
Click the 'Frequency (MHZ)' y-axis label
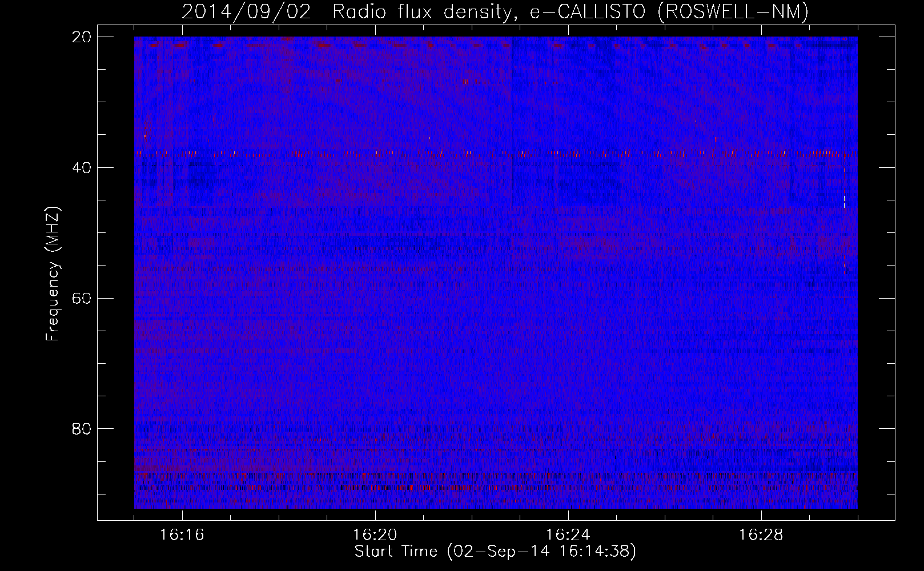click(x=53, y=274)
